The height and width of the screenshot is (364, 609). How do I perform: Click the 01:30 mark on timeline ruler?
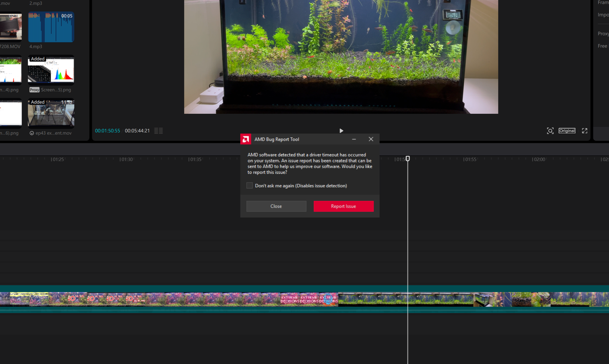(127, 159)
